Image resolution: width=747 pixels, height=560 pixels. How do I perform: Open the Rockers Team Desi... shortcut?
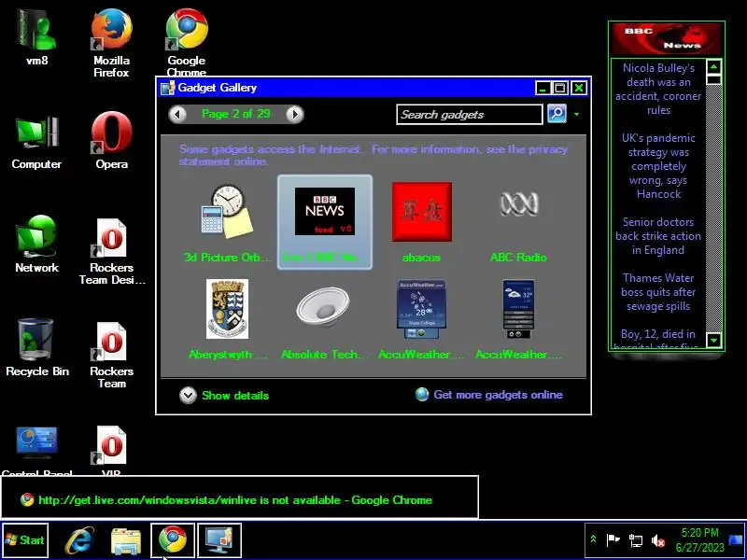click(111, 251)
